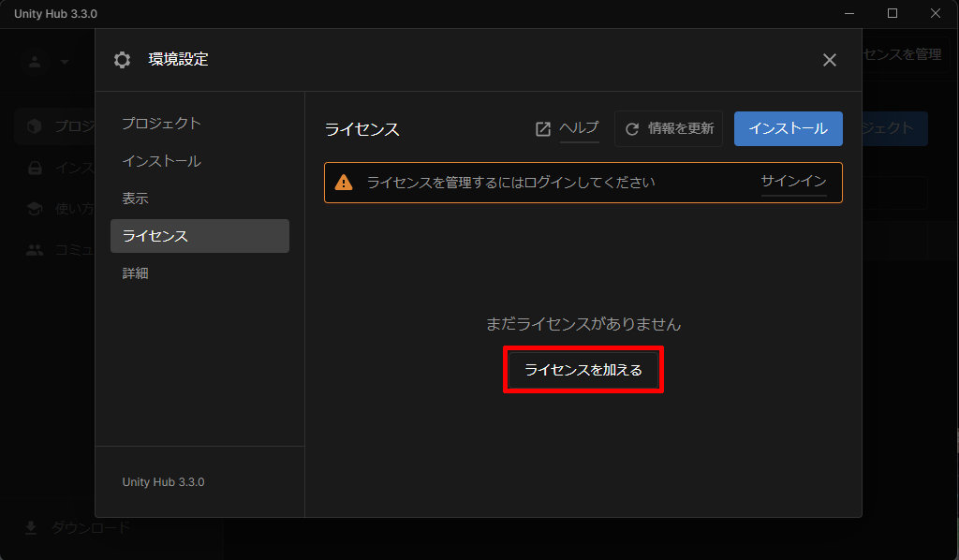Select the インストール tab in the settings sidebar
Image resolution: width=959 pixels, height=560 pixels.
pos(161,161)
